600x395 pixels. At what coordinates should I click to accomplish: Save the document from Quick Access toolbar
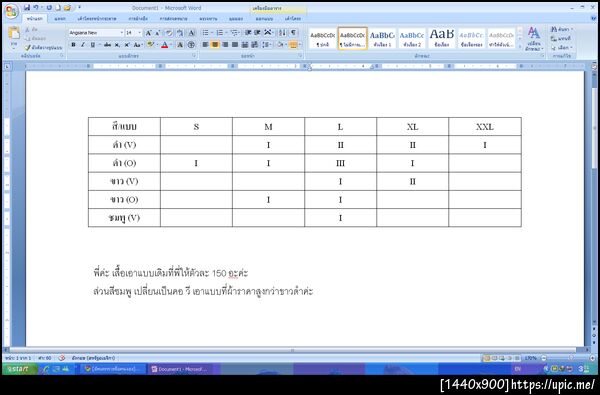click(27, 8)
